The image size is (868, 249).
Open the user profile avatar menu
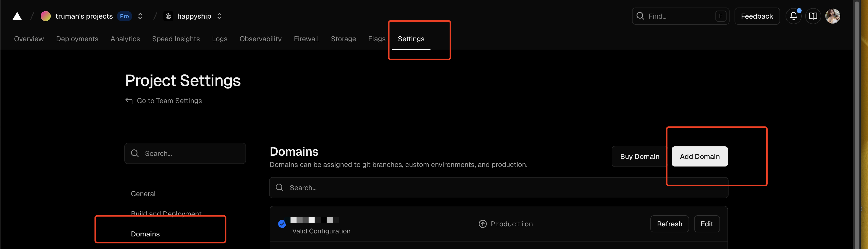pyautogui.click(x=833, y=16)
